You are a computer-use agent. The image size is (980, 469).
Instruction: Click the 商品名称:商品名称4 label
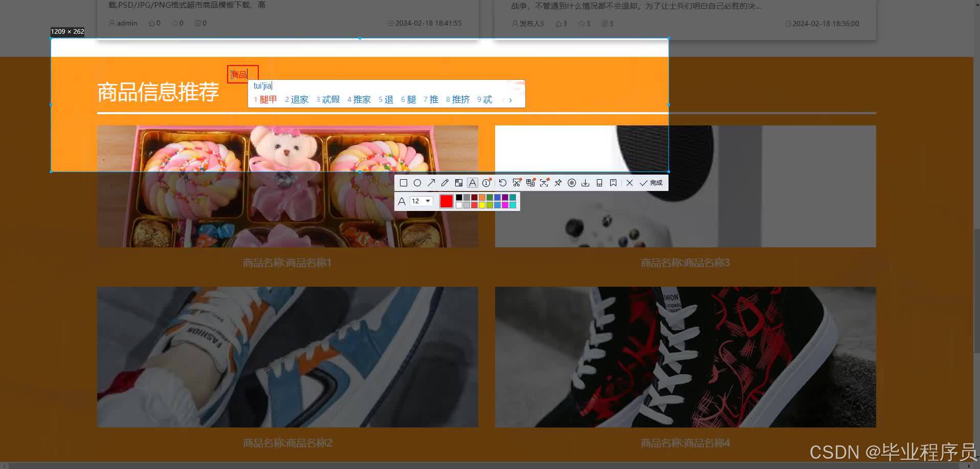[685, 443]
